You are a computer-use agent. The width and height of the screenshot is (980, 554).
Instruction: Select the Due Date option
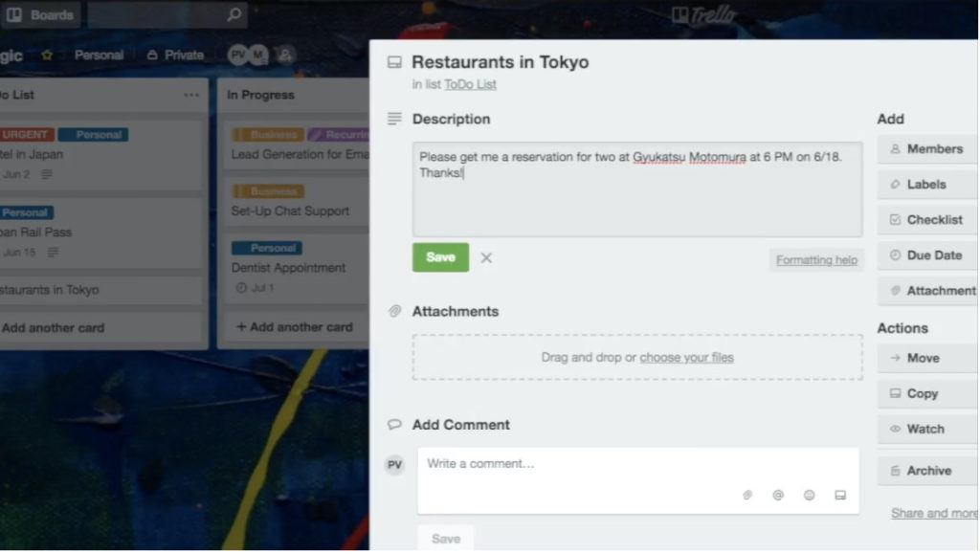tap(925, 255)
